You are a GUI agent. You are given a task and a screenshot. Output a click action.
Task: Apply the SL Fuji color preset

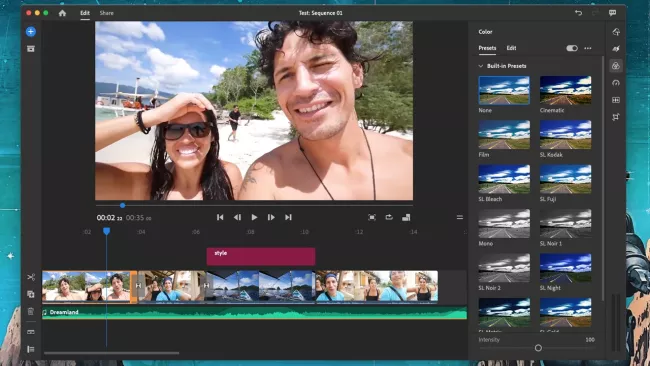click(x=565, y=179)
